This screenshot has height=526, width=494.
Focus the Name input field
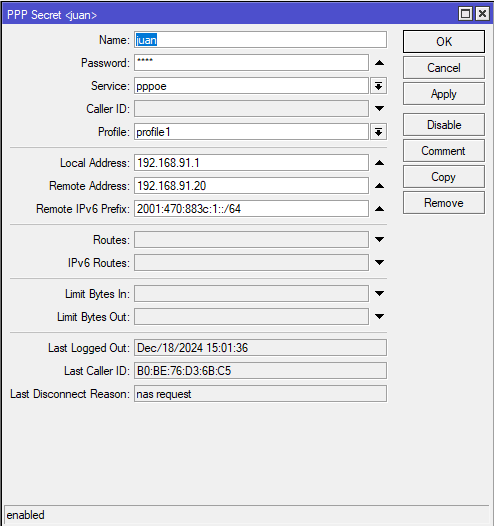click(260, 40)
